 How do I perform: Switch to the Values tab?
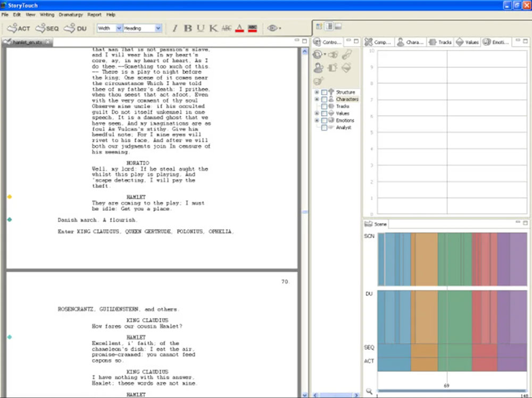[x=468, y=42]
